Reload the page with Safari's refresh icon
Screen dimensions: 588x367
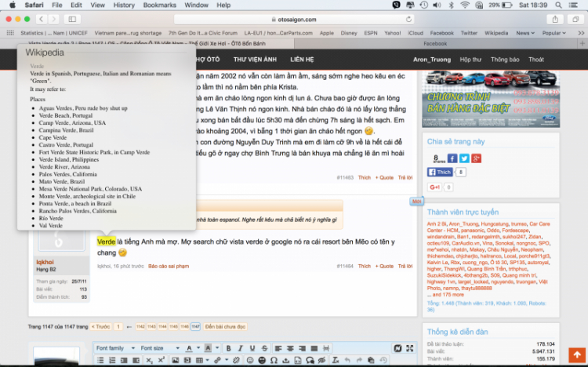[x=408, y=19]
